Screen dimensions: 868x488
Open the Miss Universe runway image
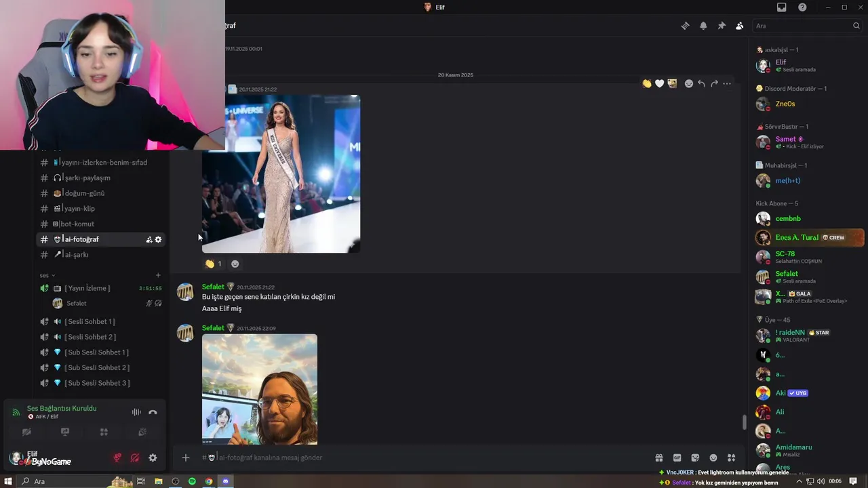coord(281,174)
